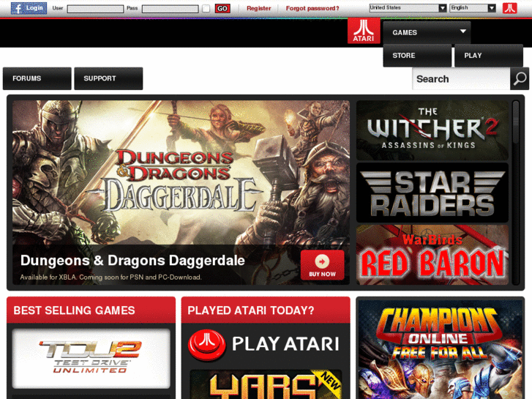532x399 pixels.
Task: Click the Atari logo in the header
Action: click(x=364, y=31)
